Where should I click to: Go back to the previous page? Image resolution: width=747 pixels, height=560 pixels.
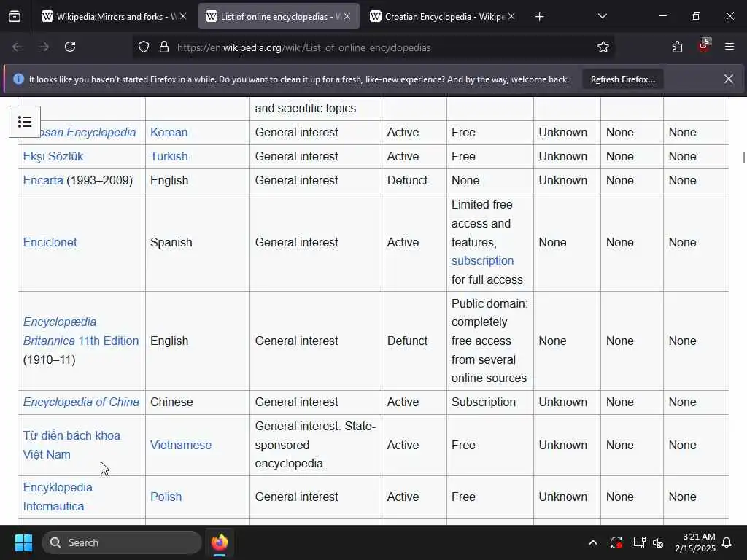point(18,47)
